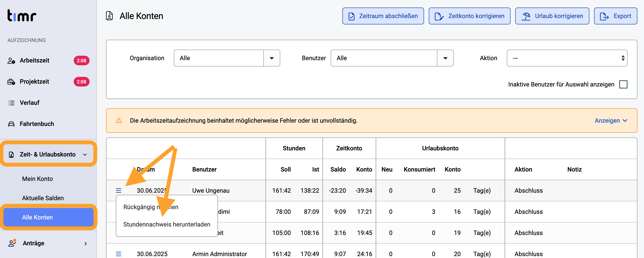Click Urlaub korrigieren button
Image resolution: width=644 pixels, height=258 pixels.
(552, 16)
